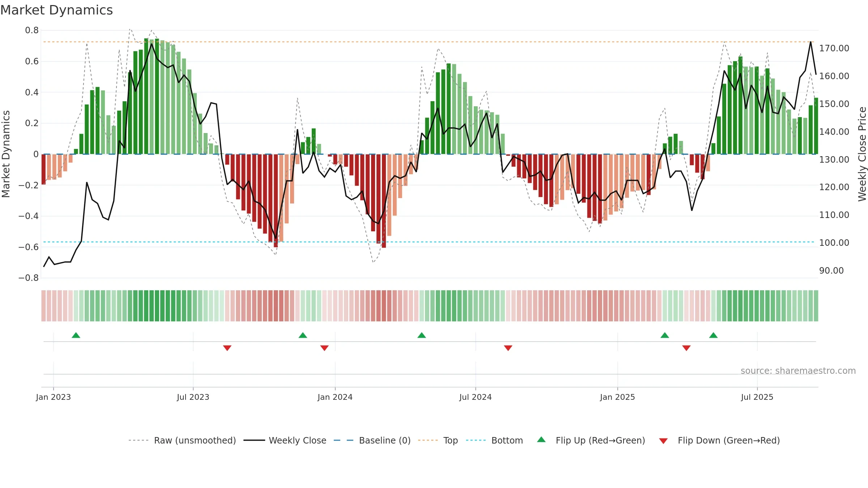Click the Jan 2024 x-axis label
Viewport: 868px width, 488px height.
(x=335, y=397)
